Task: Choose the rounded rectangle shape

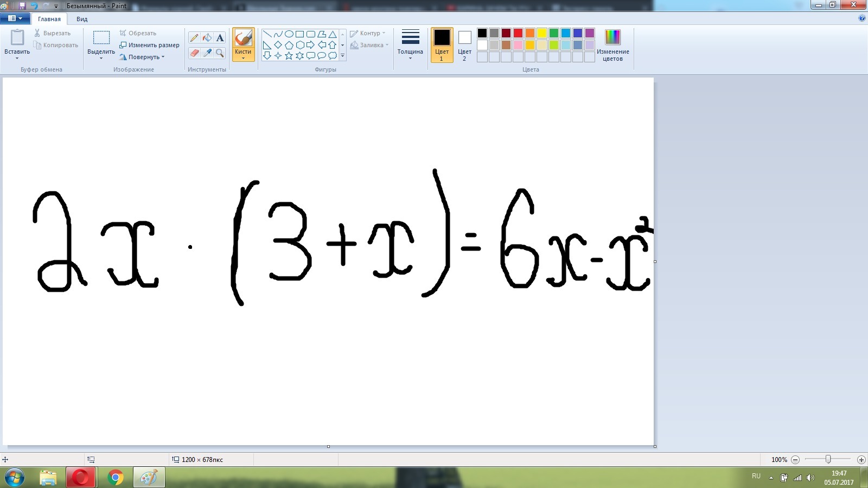Action: 311,34
